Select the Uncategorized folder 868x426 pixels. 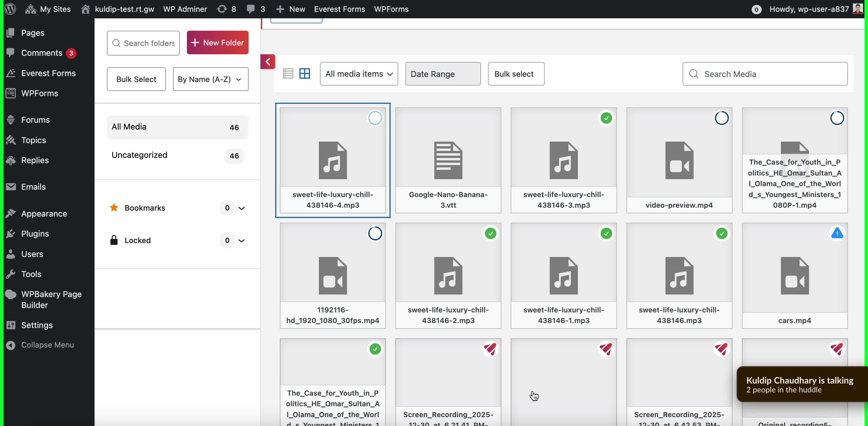pos(139,155)
